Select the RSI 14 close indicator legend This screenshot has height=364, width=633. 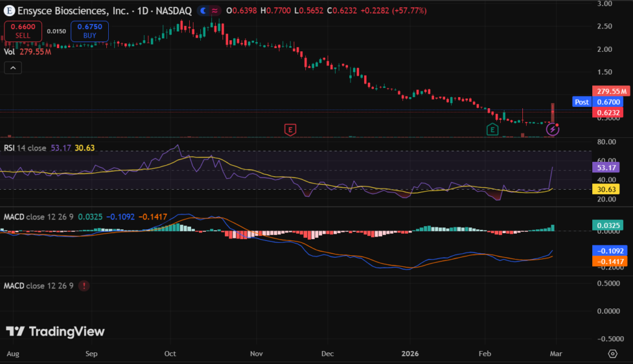[x=25, y=148]
